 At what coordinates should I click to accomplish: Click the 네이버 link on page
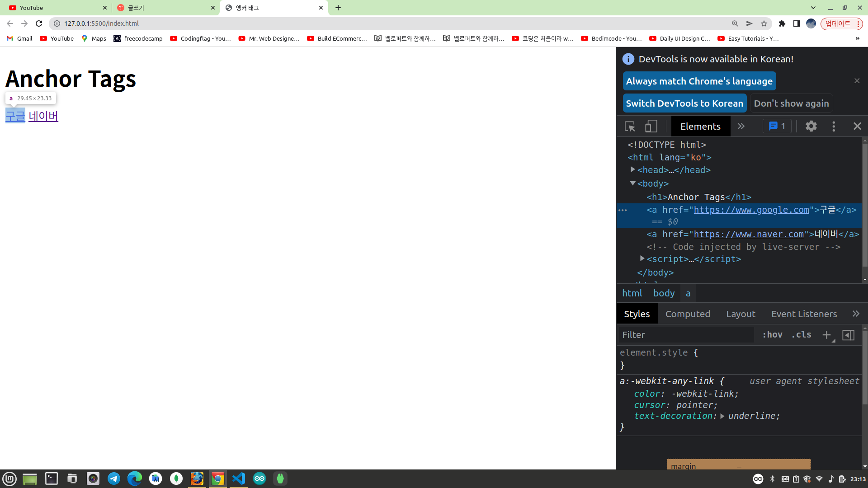[43, 116]
